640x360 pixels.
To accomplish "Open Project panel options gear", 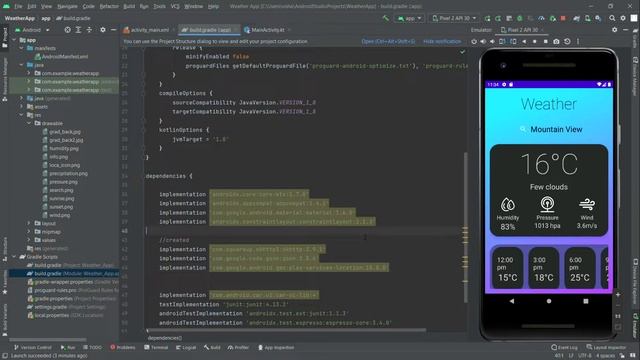I will [x=102, y=30].
